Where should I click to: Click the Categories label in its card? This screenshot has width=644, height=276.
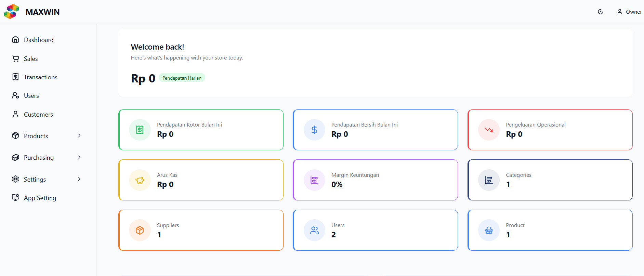(x=518, y=175)
